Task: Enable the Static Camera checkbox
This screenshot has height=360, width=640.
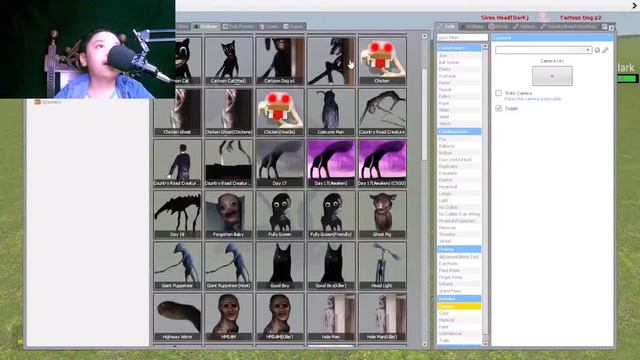Action: [498, 93]
